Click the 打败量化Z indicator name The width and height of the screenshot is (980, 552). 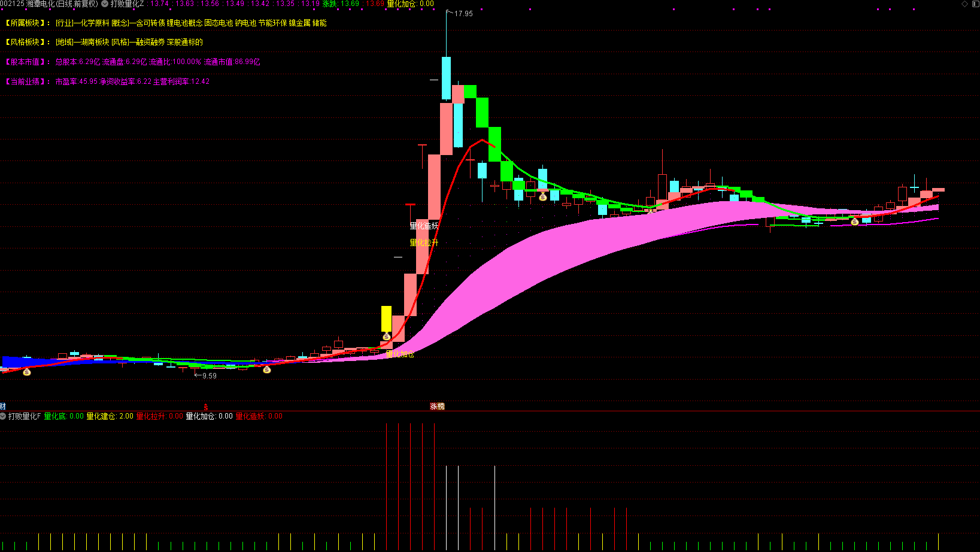pos(128,4)
